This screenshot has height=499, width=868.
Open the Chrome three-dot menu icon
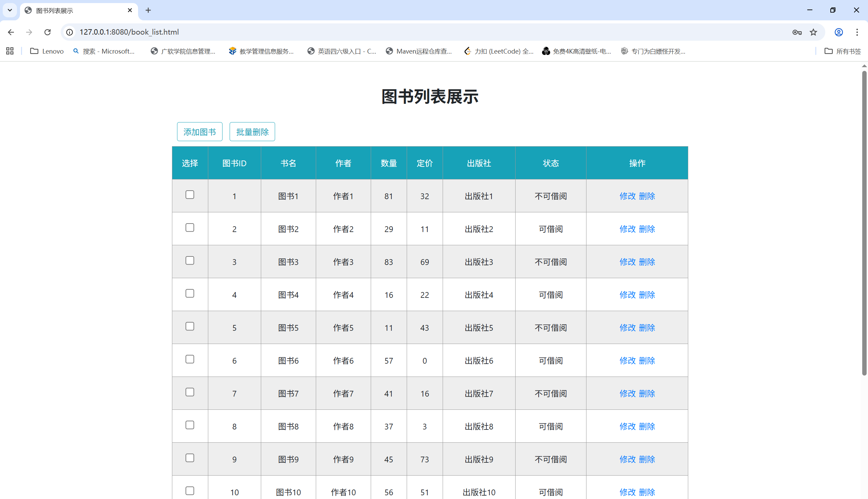click(x=857, y=32)
